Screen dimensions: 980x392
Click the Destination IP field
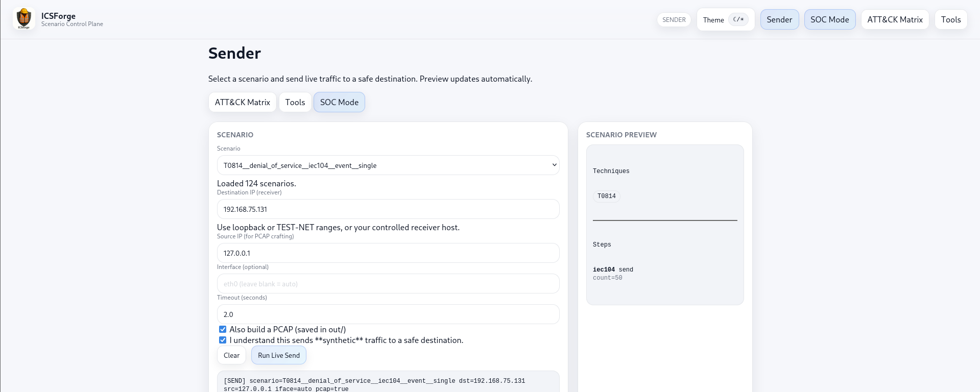click(x=388, y=209)
